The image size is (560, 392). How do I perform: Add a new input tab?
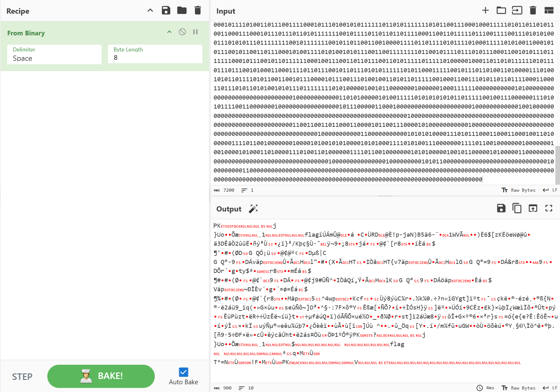(485, 11)
